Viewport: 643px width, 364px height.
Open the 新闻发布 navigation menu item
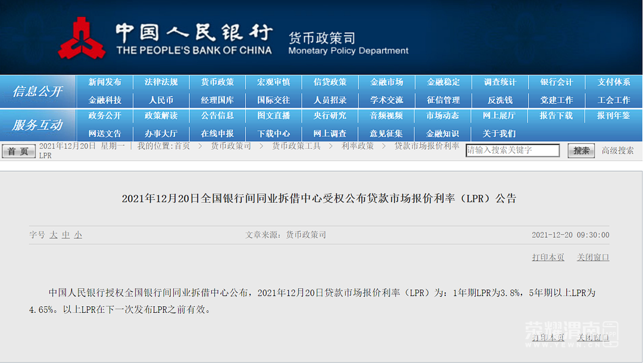click(x=104, y=82)
